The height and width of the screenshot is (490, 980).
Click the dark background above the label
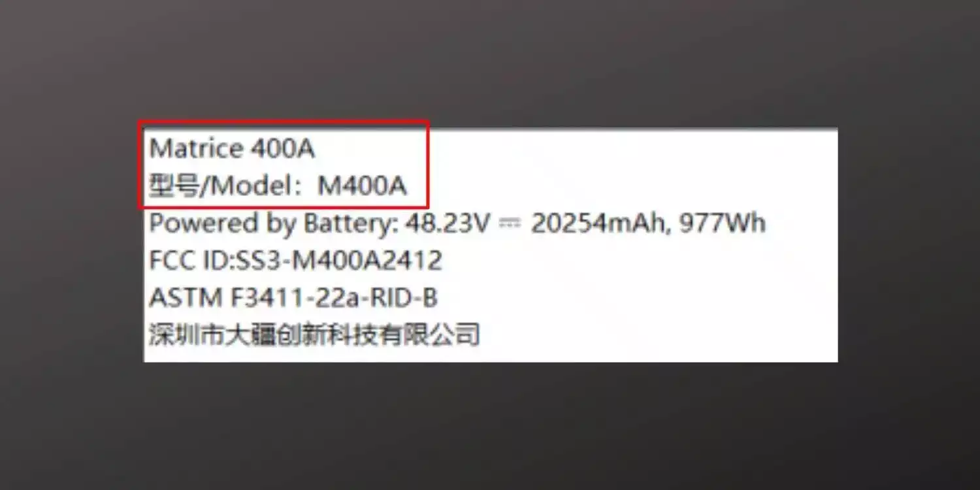[x=490, y=62]
